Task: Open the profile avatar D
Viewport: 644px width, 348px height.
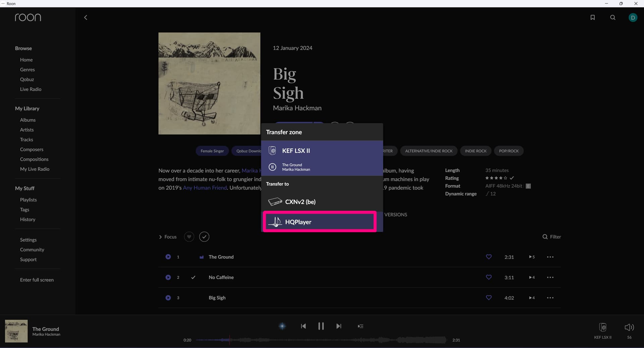Action: [633, 17]
